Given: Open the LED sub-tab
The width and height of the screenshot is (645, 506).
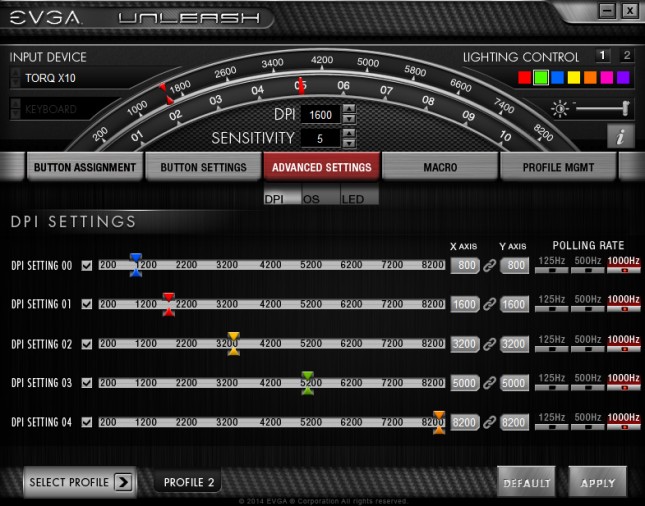Looking at the screenshot, I should coord(360,194).
